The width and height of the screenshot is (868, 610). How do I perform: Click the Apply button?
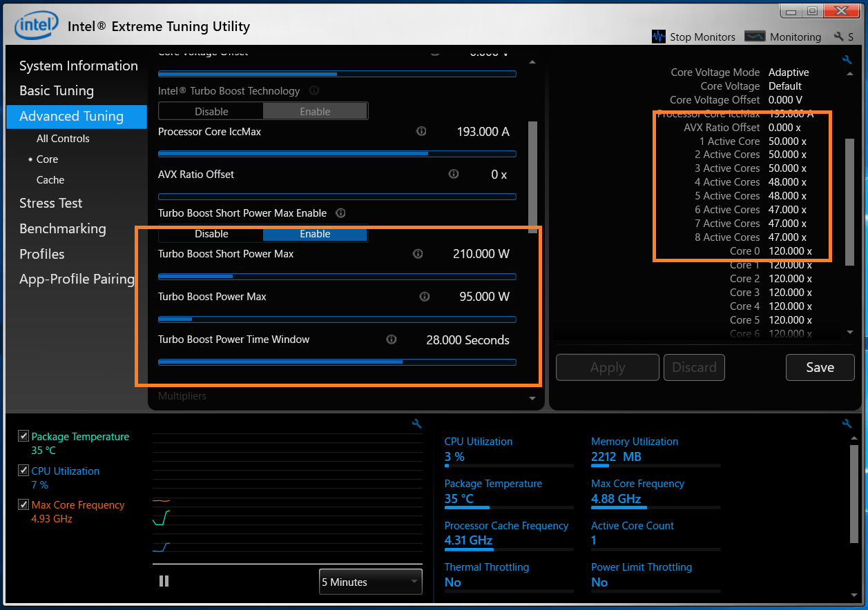[x=608, y=368]
